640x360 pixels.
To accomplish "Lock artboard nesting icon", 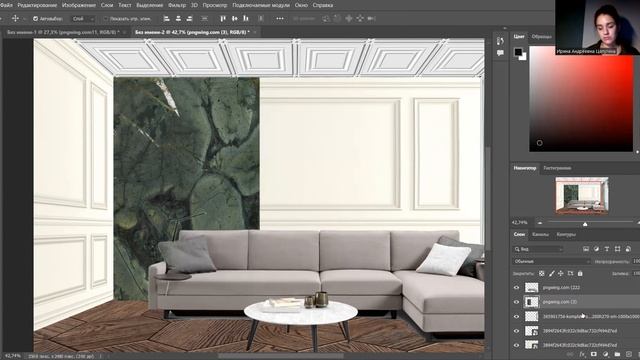I will tap(571, 273).
